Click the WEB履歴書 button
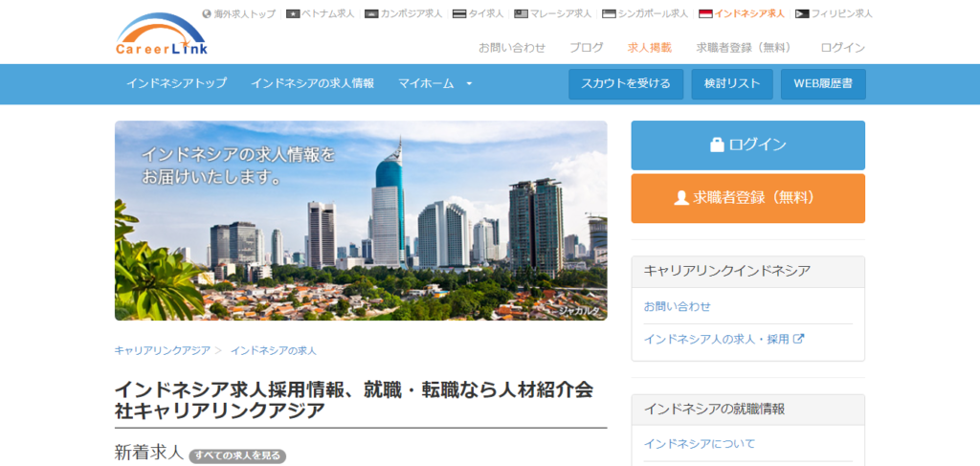 point(823,83)
